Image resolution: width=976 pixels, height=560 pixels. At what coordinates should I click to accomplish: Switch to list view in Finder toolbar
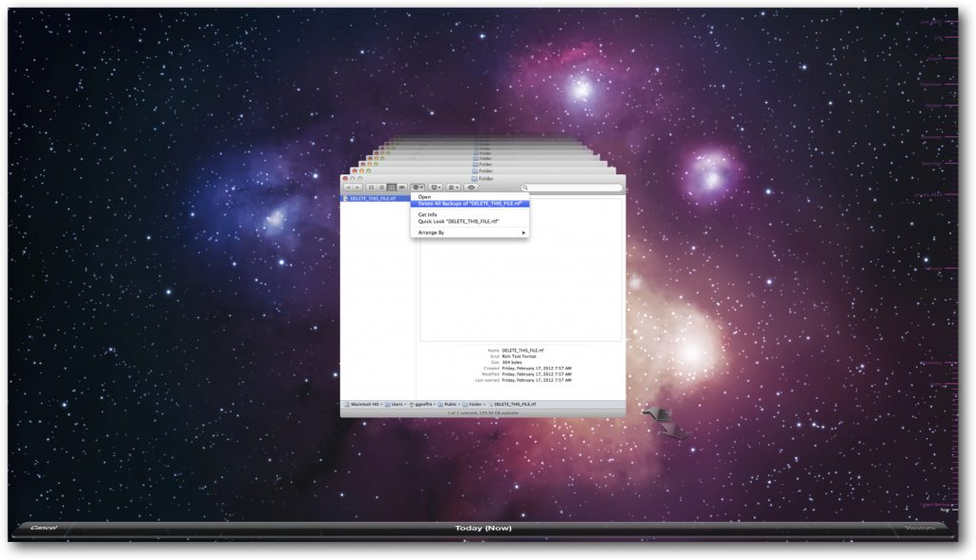(x=381, y=188)
